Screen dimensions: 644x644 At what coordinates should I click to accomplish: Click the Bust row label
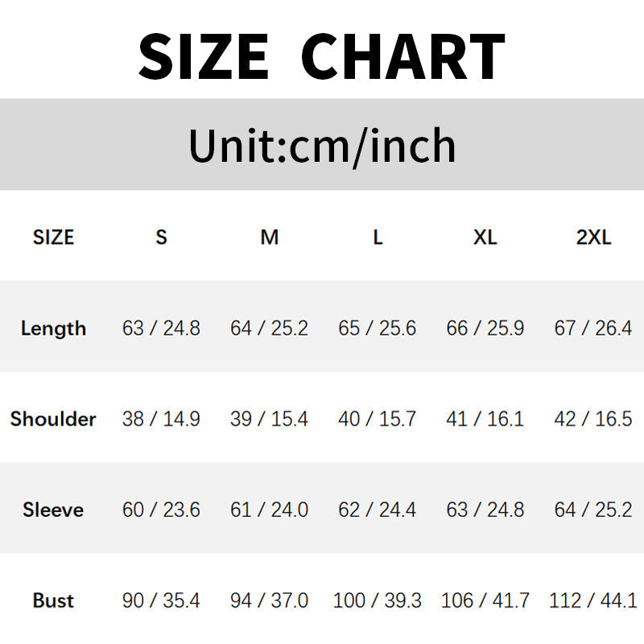(53, 601)
